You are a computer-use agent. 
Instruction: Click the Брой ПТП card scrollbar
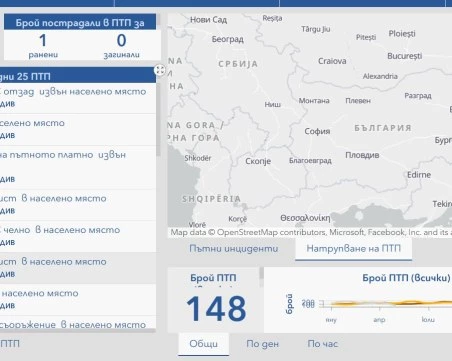point(261,274)
